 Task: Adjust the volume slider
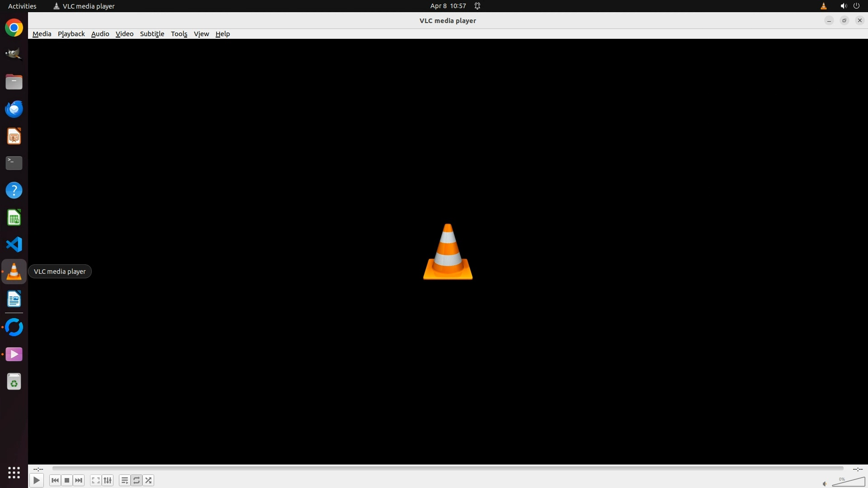tap(848, 483)
